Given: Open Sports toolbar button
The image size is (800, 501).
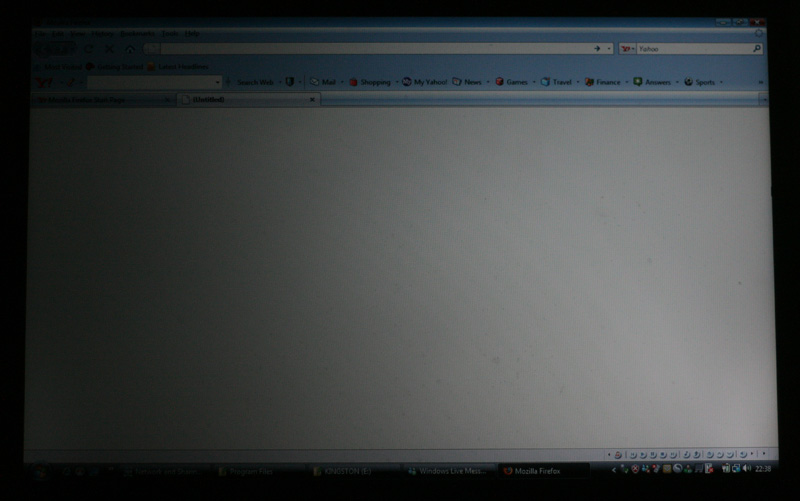Looking at the screenshot, I should (x=699, y=82).
